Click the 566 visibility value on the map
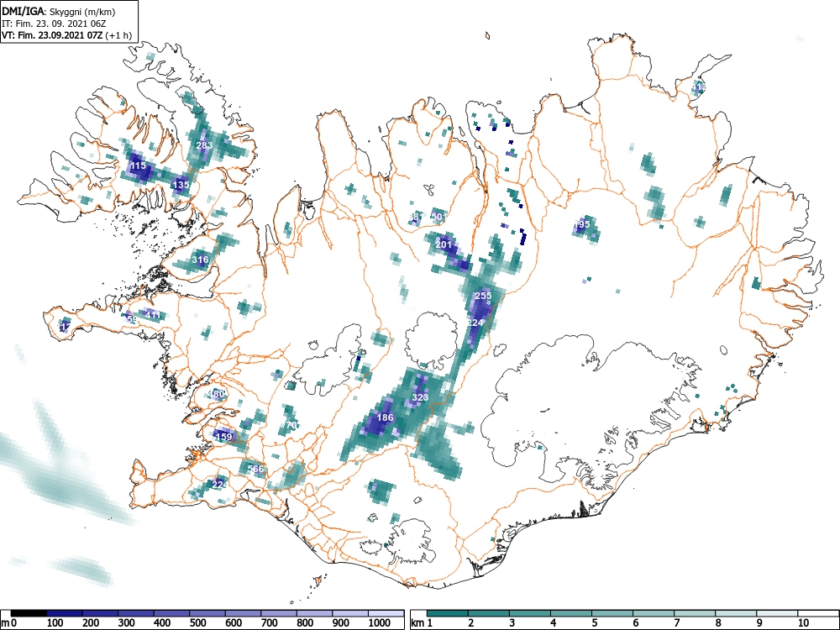The image size is (840, 630). [256, 469]
